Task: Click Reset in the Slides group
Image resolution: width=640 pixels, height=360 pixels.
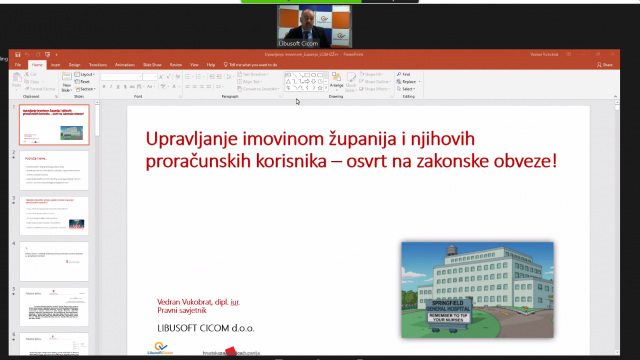Action: click(x=82, y=82)
